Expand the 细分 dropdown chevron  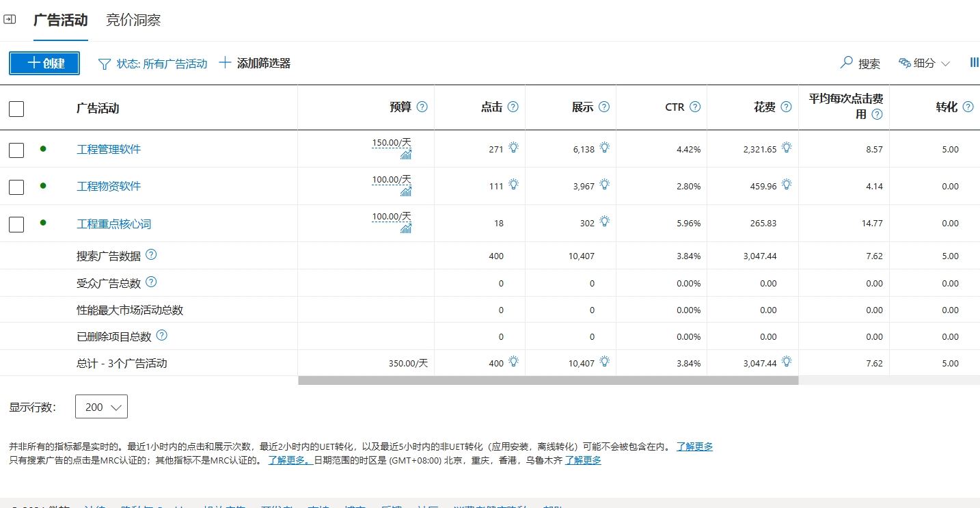(947, 63)
